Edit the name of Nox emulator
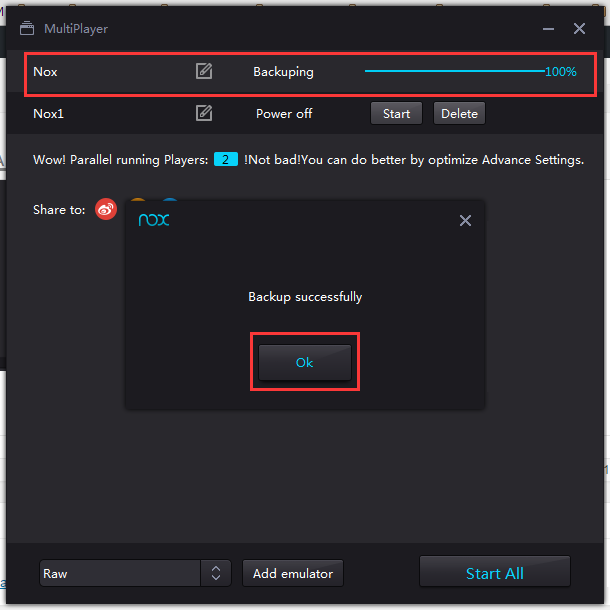This screenshot has width=610, height=610. tap(204, 71)
